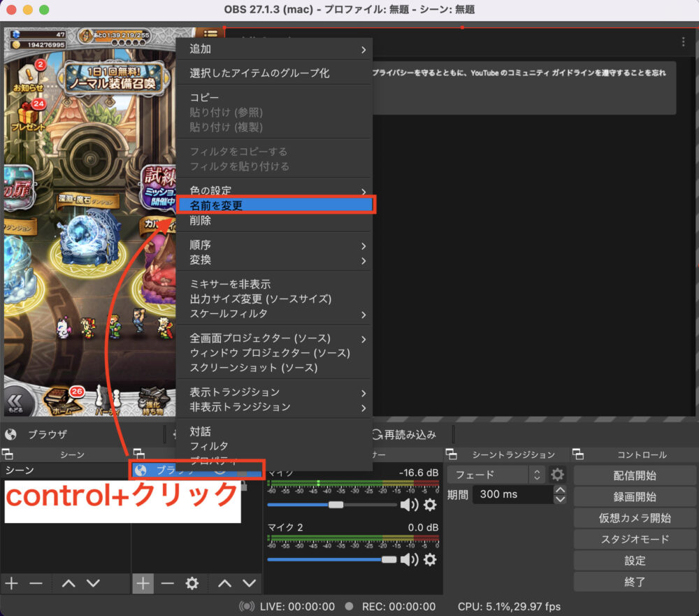This screenshot has height=616, width=699.
Task: Choose 対話 from the context menu
Action: coord(275,431)
